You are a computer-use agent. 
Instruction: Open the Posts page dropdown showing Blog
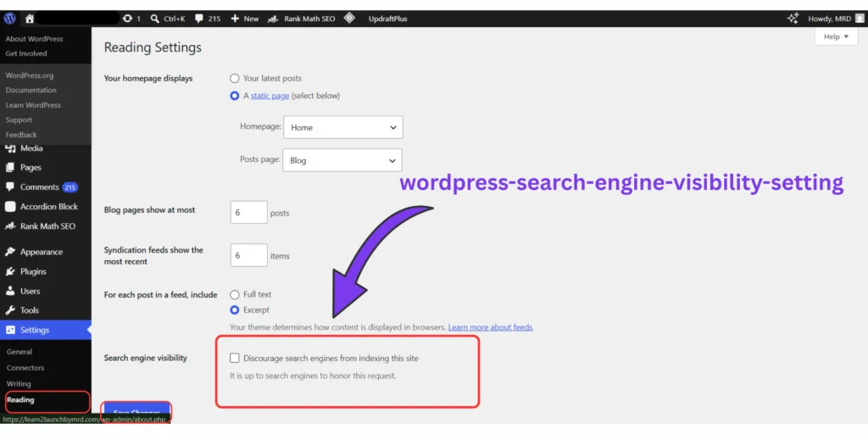point(342,160)
